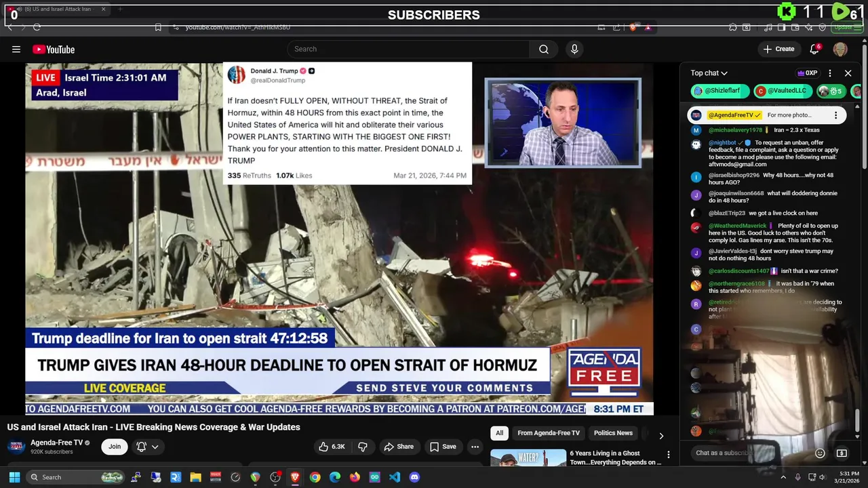
Task: Click the magnifier search submit button
Action: (544, 49)
